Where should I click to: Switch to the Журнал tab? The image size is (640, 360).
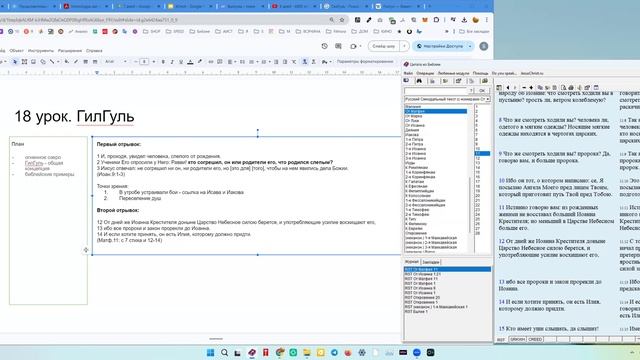click(x=412, y=262)
